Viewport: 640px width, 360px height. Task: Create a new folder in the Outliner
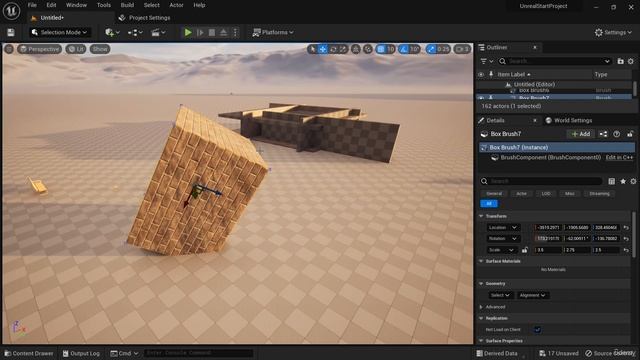620,61
